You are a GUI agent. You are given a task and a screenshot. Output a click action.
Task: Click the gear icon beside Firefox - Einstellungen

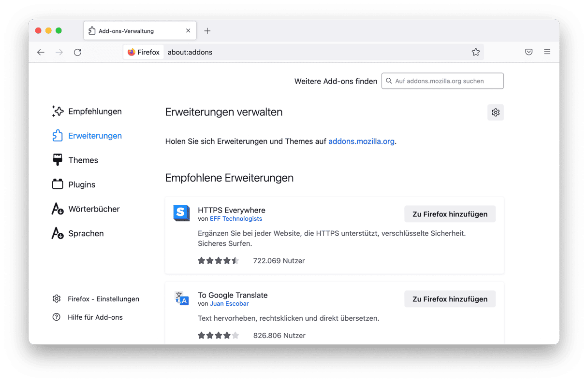tap(57, 299)
